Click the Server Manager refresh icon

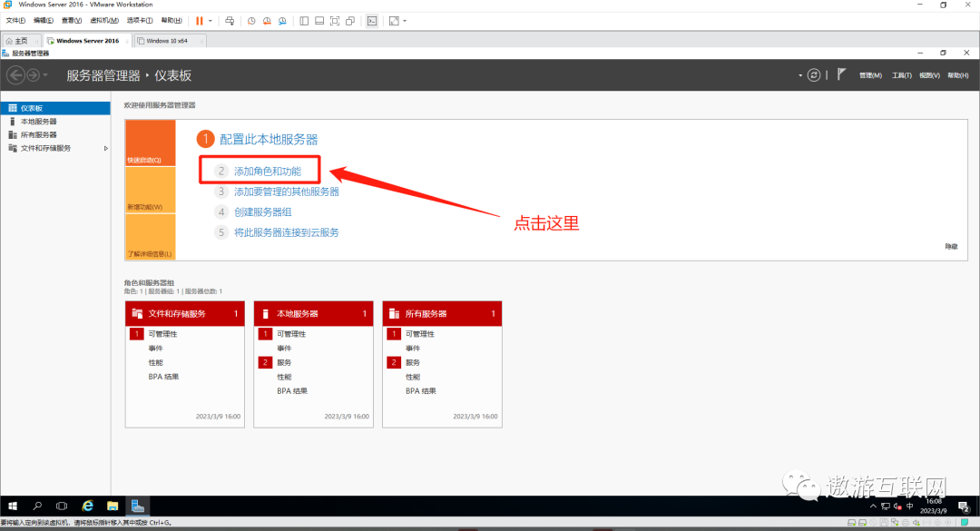[x=814, y=75]
